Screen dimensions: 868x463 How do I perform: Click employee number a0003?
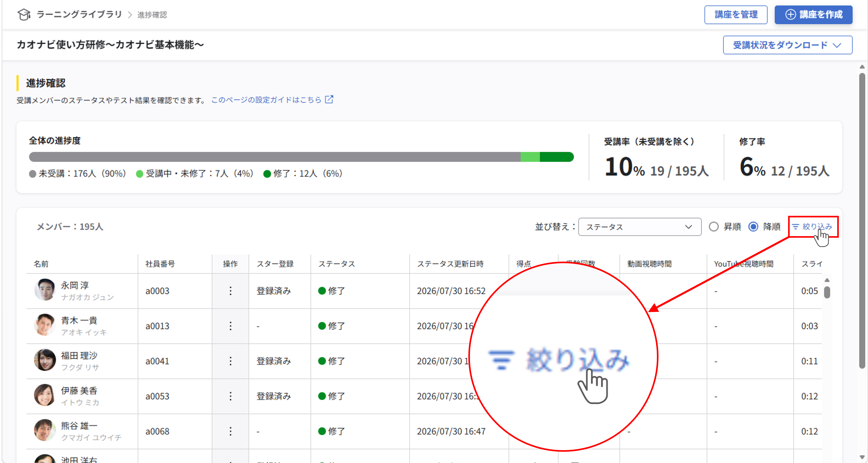click(157, 291)
